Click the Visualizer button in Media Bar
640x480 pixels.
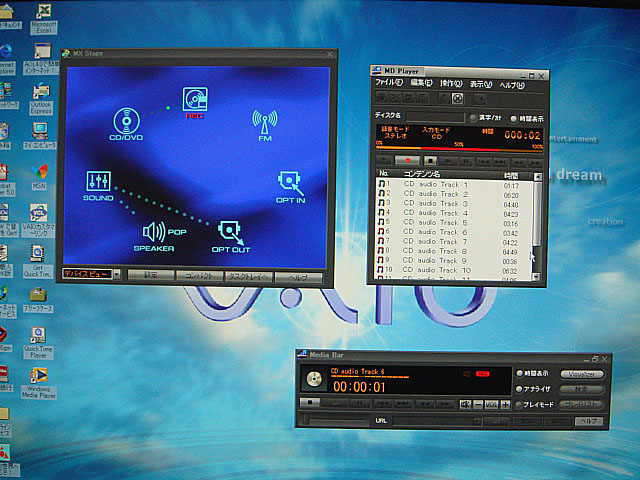pos(586,374)
